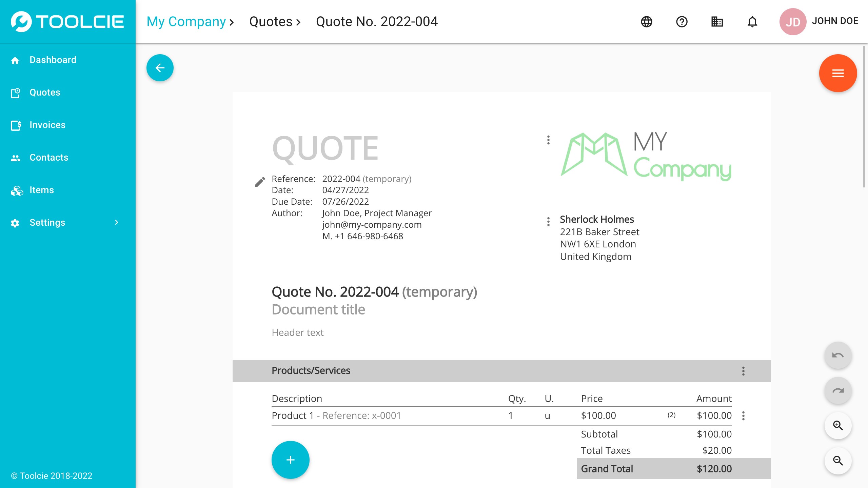Click the Document title field
The height and width of the screenshot is (488, 868).
318,309
